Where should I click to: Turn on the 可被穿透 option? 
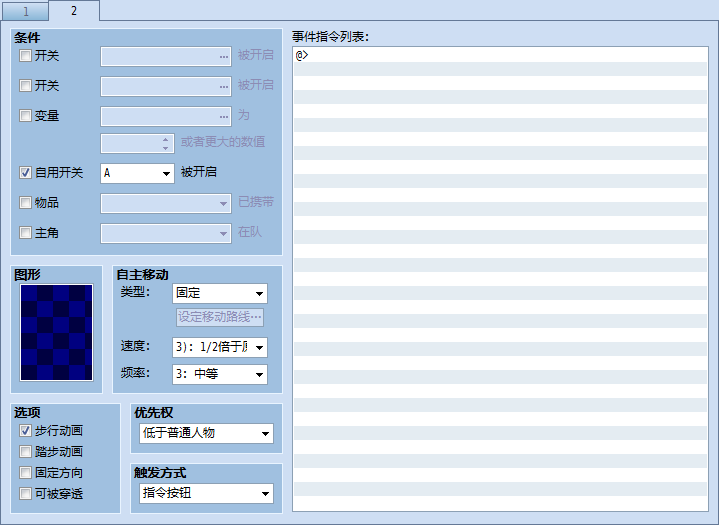coord(25,494)
